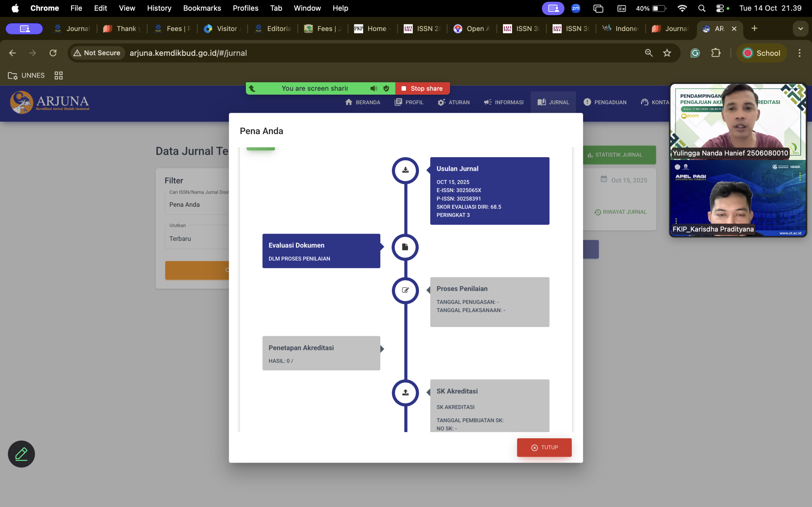Expand the Chrome tab search chevron

click(x=801, y=29)
